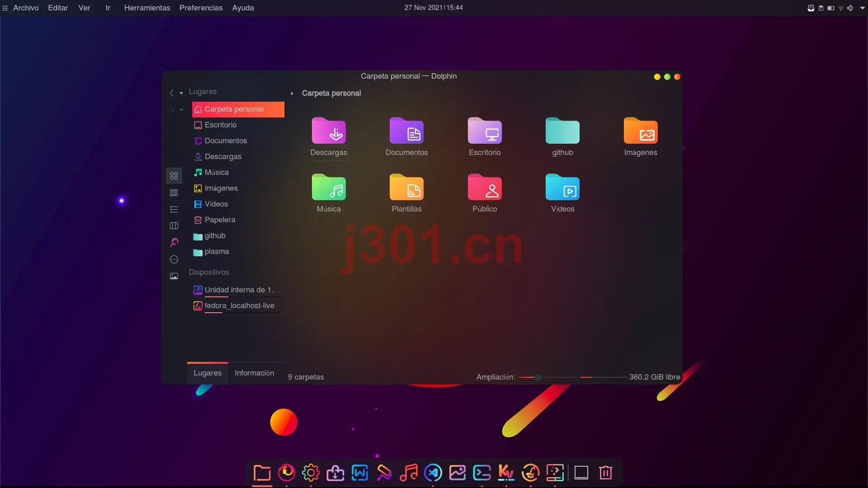868x488 pixels.
Task: Open the Ir menu
Action: click(x=108, y=8)
